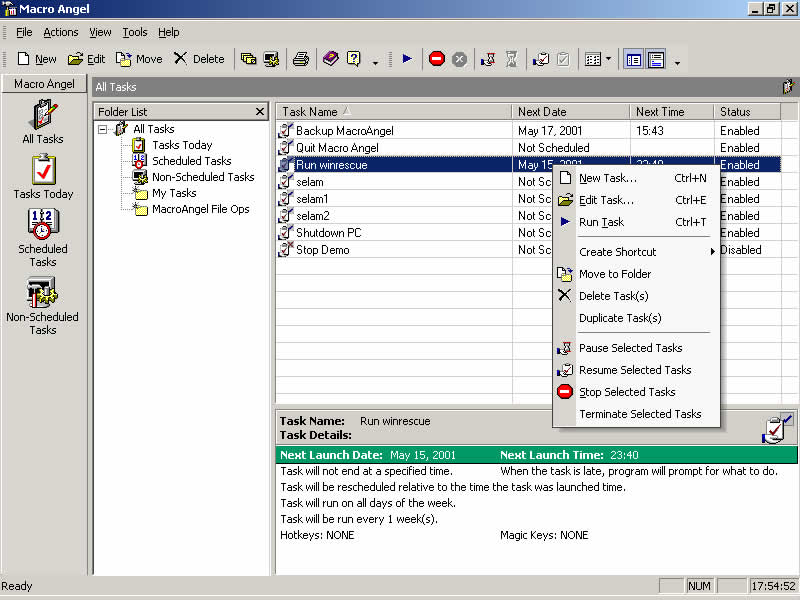This screenshot has height=600, width=800.
Task: Click clipboard icon in task details panel
Action: tap(777, 429)
